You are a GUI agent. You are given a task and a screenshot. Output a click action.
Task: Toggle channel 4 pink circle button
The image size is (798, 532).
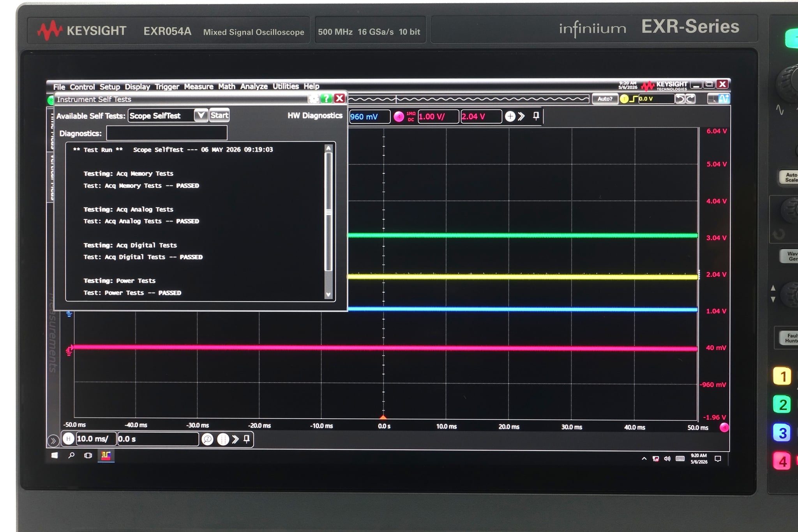pos(399,117)
